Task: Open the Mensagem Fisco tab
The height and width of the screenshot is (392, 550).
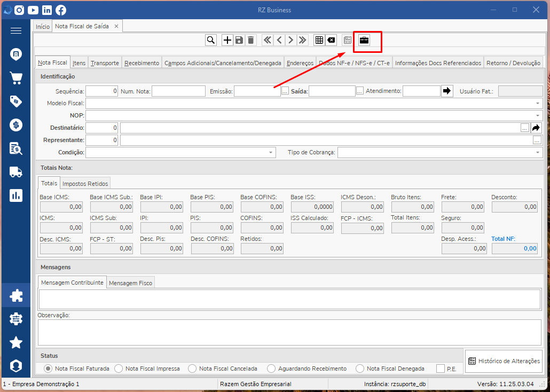Action: click(x=130, y=283)
